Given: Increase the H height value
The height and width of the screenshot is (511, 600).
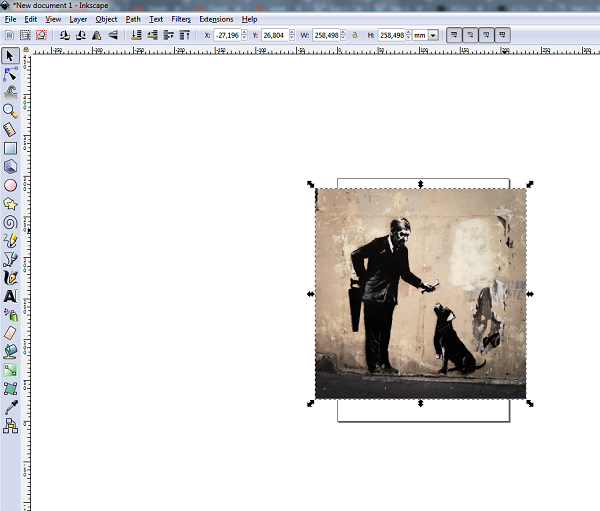Looking at the screenshot, I should tap(409, 33).
